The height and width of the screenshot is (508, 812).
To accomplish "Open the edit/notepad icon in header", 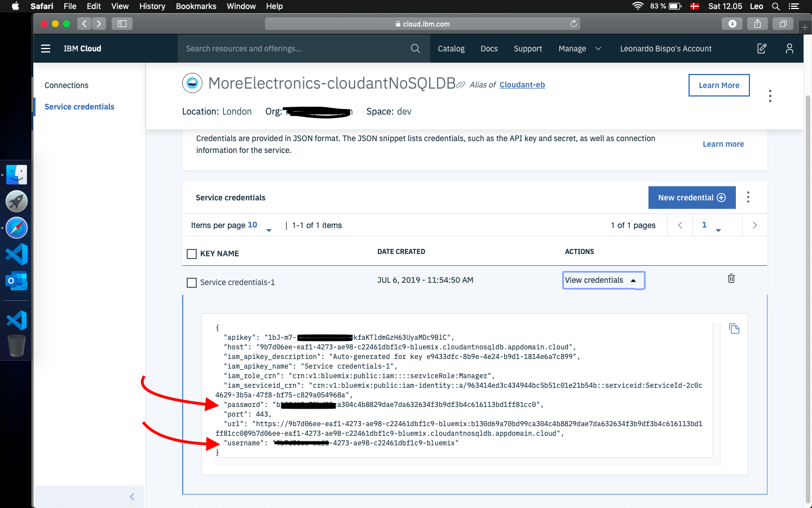I will pos(762,49).
